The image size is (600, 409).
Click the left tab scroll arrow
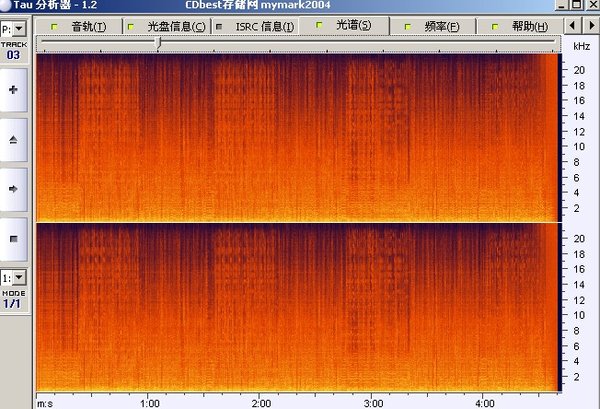tap(572, 26)
